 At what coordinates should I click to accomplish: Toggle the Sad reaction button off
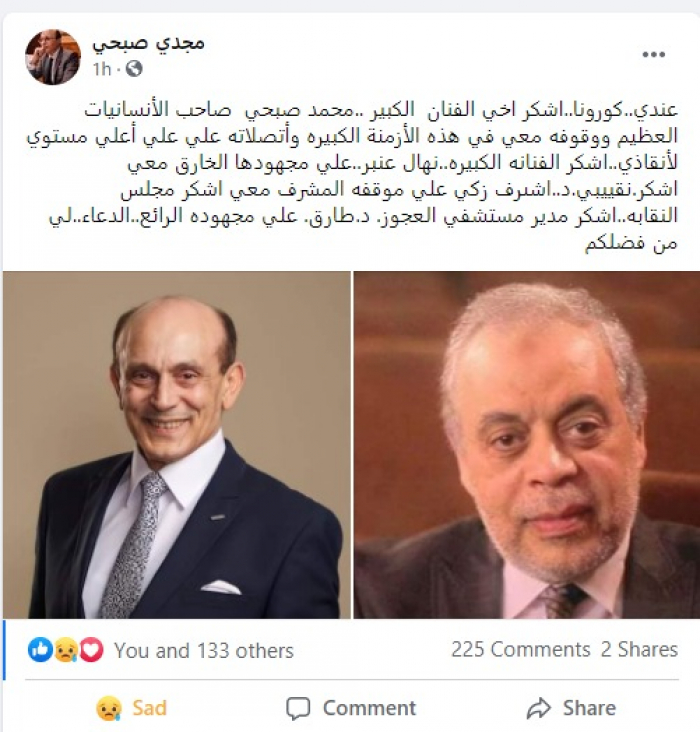(x=131, y=708)
